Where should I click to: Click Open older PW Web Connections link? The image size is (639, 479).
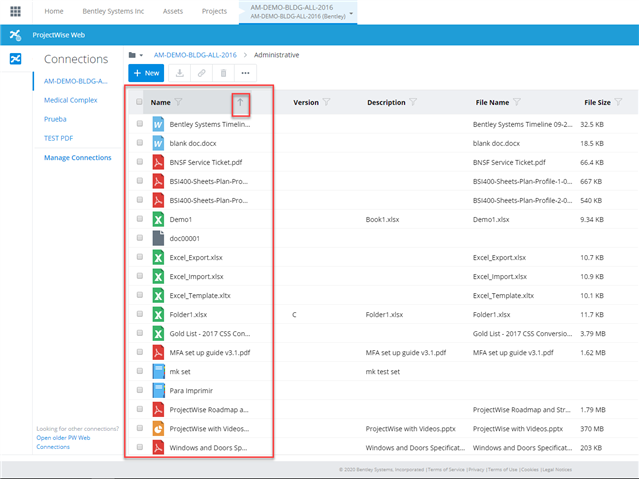coord(63,442)
